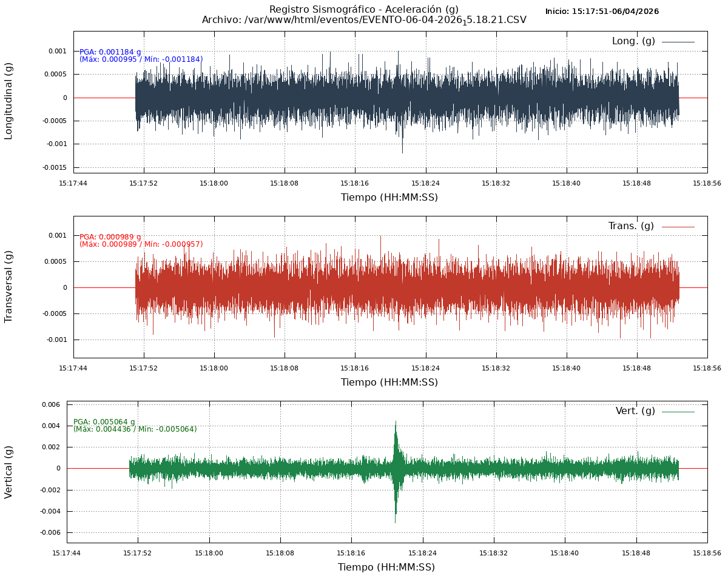Click the Vert. (g) legend label
The width and height of the screenshot is (728, 576).
(x=635, y=411)
